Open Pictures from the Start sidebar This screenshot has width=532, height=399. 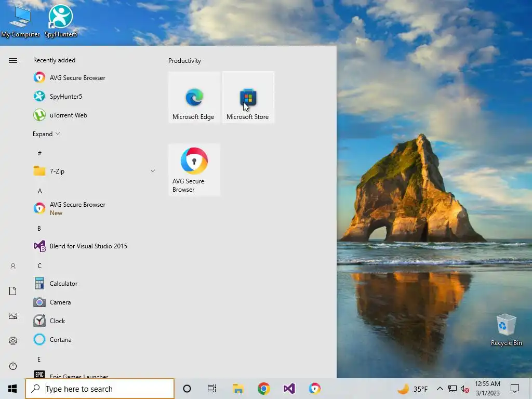pyautogui.click(x=13, y=316)
